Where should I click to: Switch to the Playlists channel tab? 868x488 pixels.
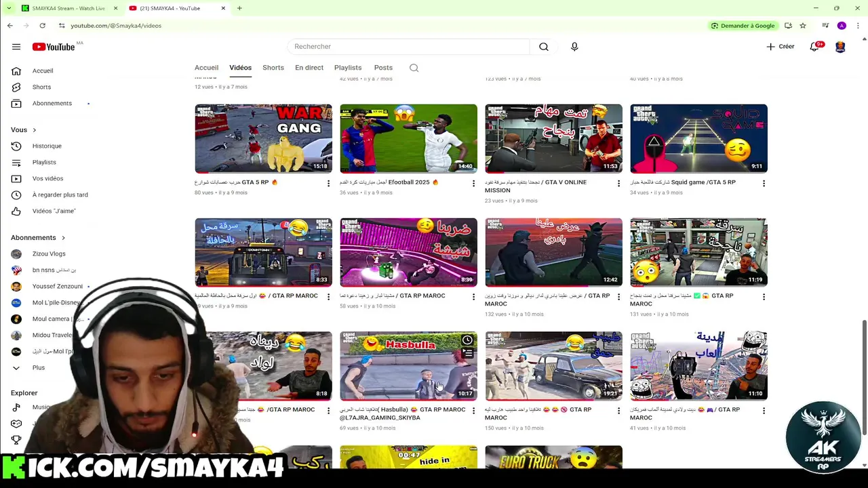tap(348, 68)
